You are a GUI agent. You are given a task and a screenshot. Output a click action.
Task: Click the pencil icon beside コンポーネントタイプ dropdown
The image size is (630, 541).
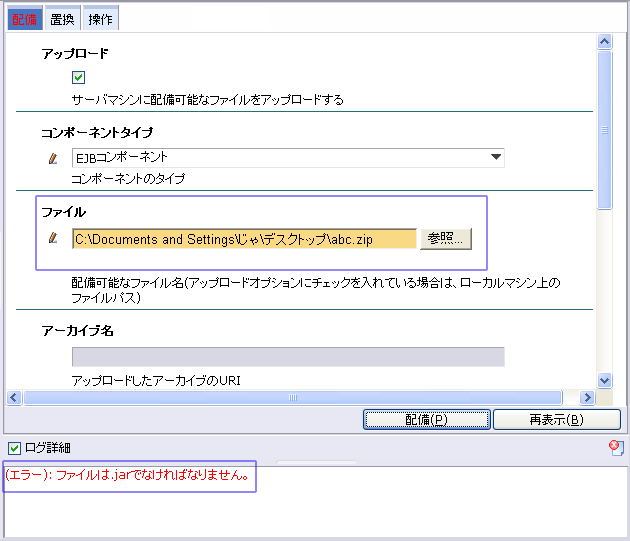[54, 158]
